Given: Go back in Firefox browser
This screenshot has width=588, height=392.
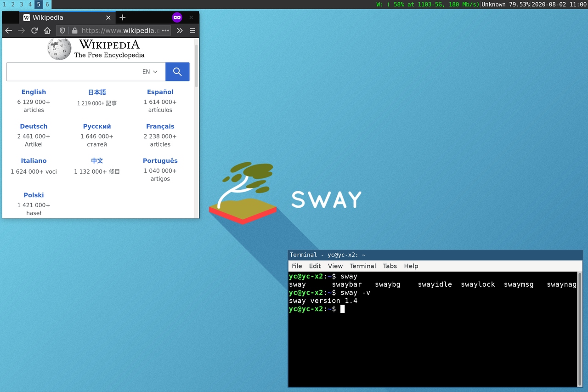Looking at the screenshot, I should [9, 31].
